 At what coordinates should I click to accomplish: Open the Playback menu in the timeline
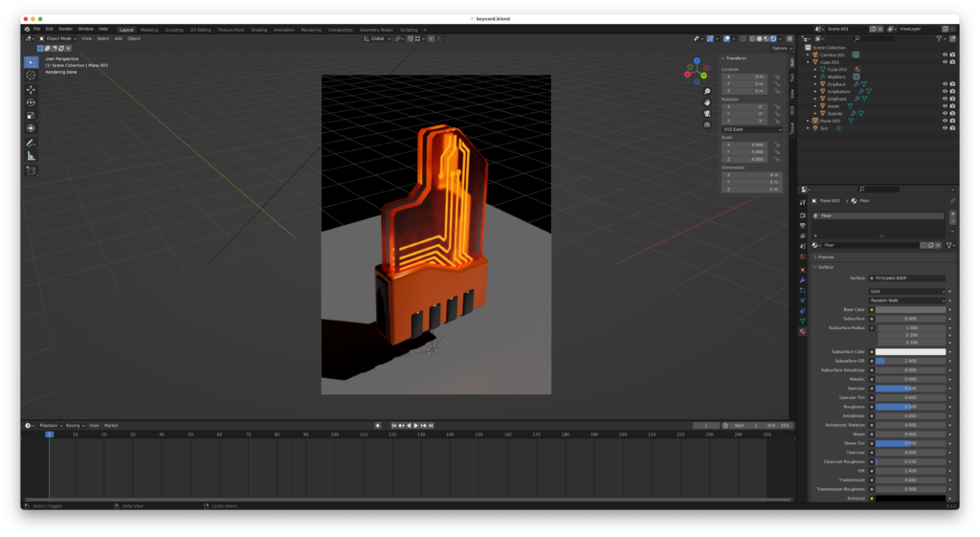coord(49,425)
